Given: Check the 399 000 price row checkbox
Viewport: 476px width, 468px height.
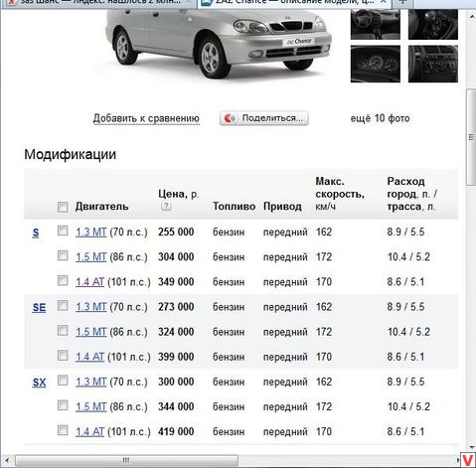Looking at the screenshot, I should pos(63,356).
